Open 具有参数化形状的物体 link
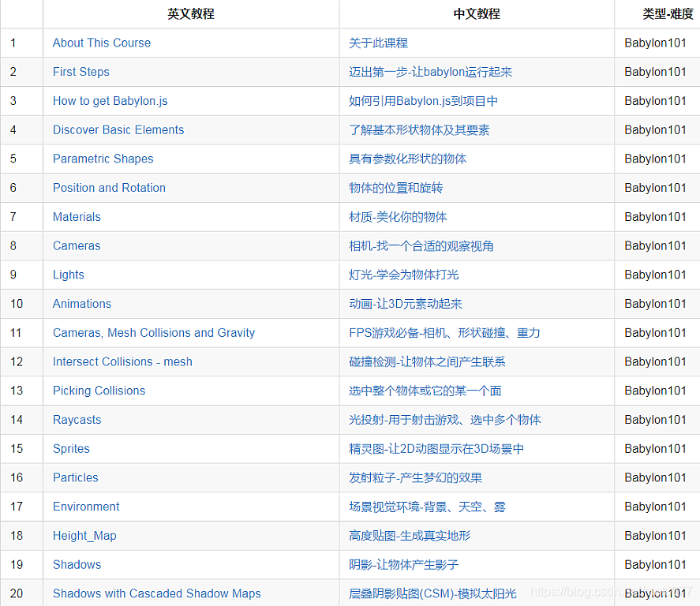Screen dimensions: 700x606 pos(407,159)
